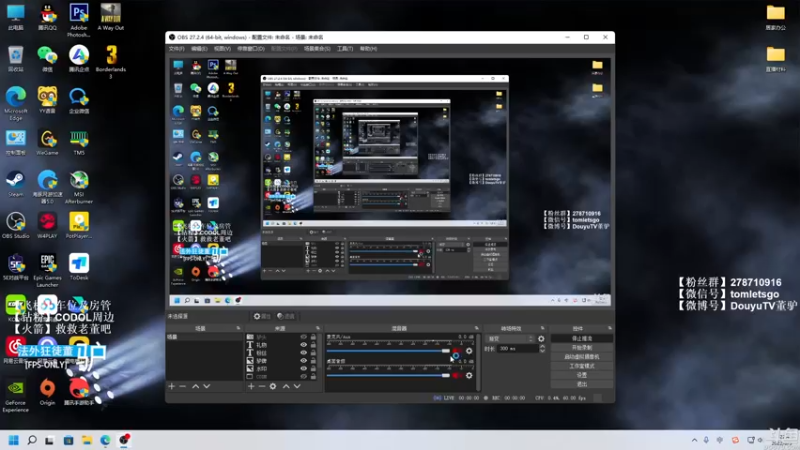The image size is (800, 450).
Task: Pop out the 转场特效 dock panel
Action: pyautogui.click(x=542, y=328)
